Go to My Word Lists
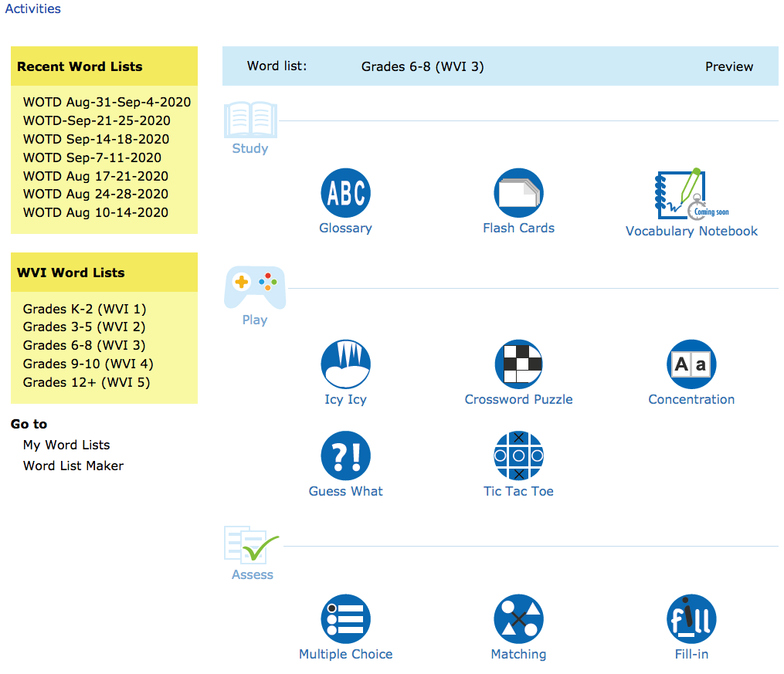 [x=66, y=445]
